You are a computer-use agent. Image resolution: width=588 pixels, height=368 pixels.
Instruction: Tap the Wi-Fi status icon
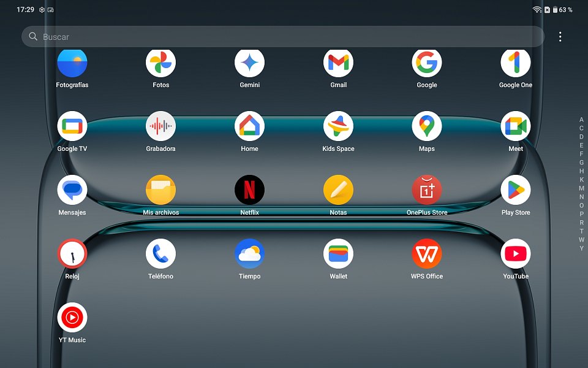[x=537, y=10]
